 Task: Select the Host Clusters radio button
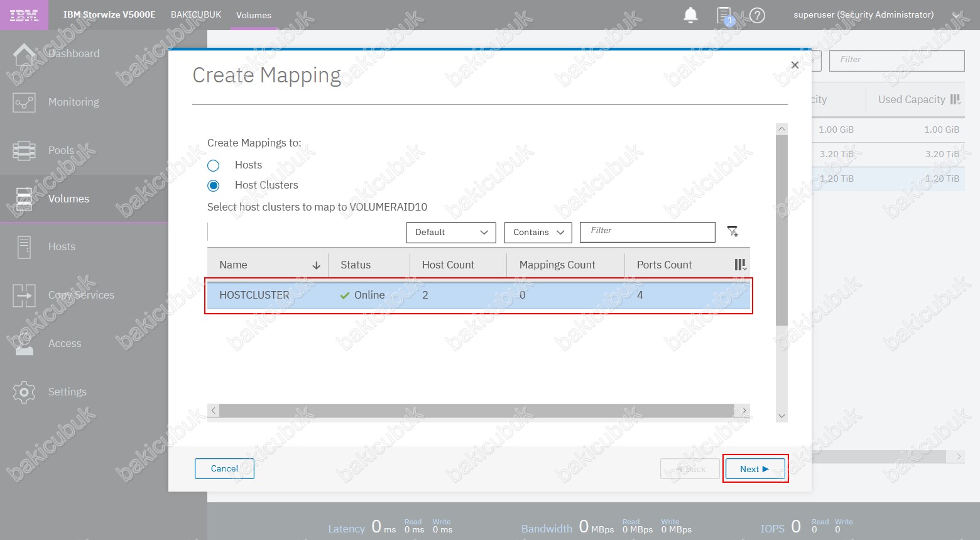pyautogui.click(x=214, y=185)
